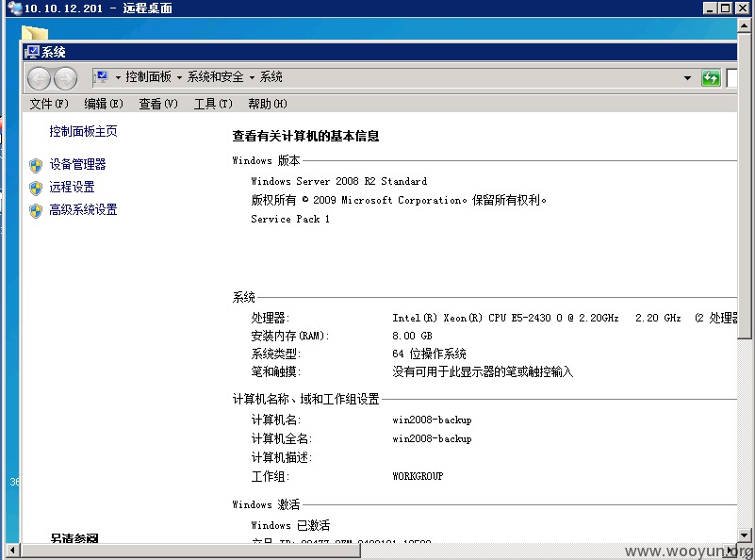Screen dimensions: 755x560
Task: Open the 编辑(E) menu
Action: click(104, 104)
